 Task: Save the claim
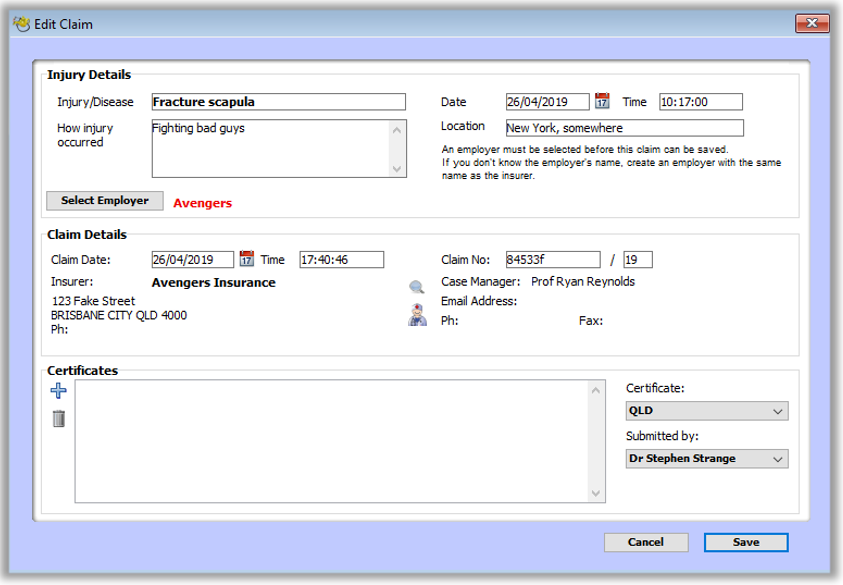tap(745, 542)
